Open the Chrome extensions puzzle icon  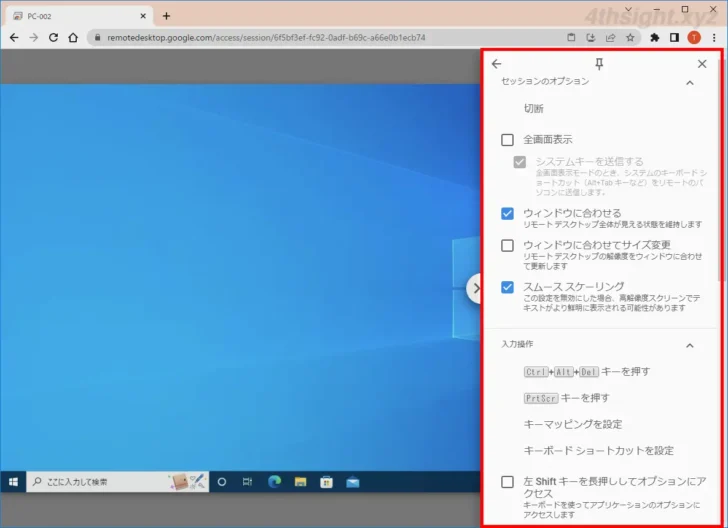click(655, 38)
